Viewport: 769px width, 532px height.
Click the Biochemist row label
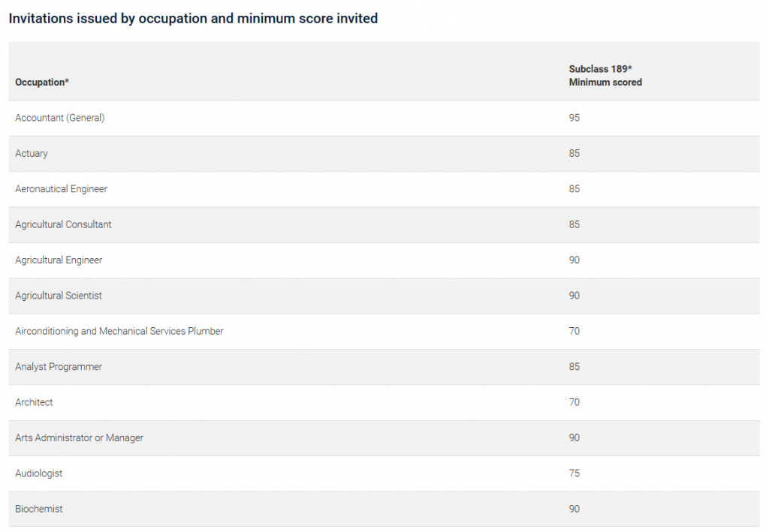(x=39, y=509)
